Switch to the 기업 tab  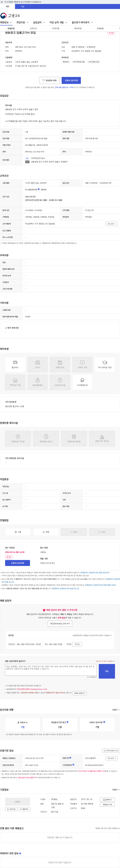tap(22, 6)
